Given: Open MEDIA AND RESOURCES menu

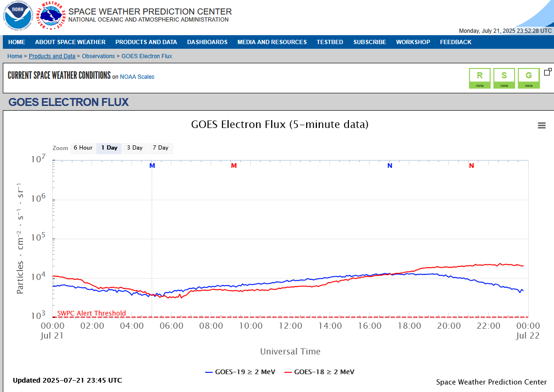Looking at the screenshot, I should 272,42.
